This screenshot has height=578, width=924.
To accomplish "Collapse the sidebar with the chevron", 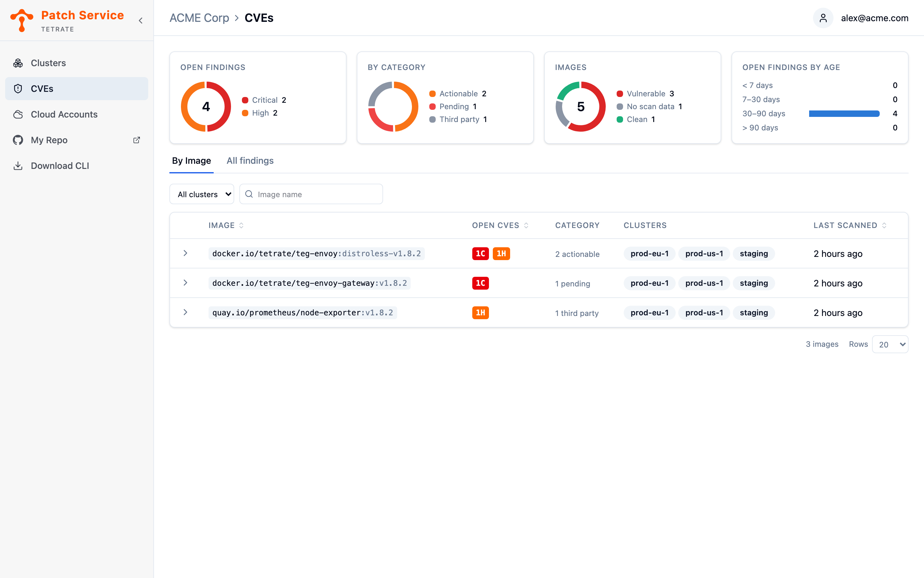I will point(141,21).
